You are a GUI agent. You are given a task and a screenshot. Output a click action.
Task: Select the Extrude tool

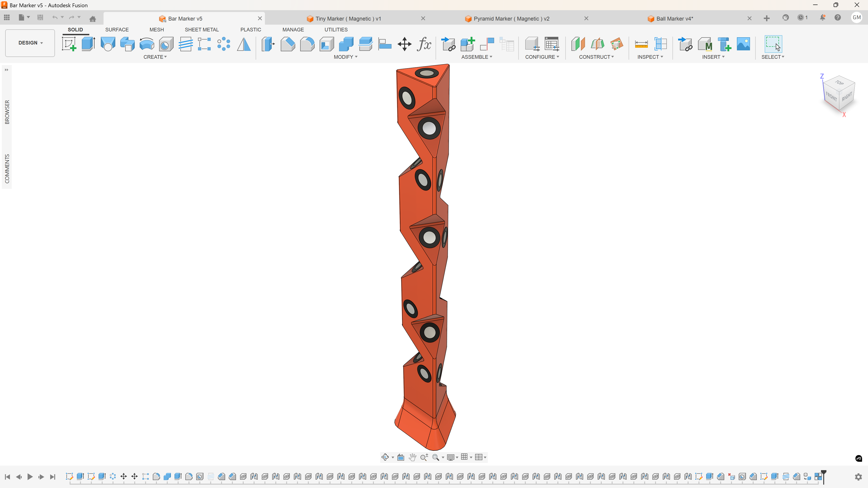click(x=88, y=44)
